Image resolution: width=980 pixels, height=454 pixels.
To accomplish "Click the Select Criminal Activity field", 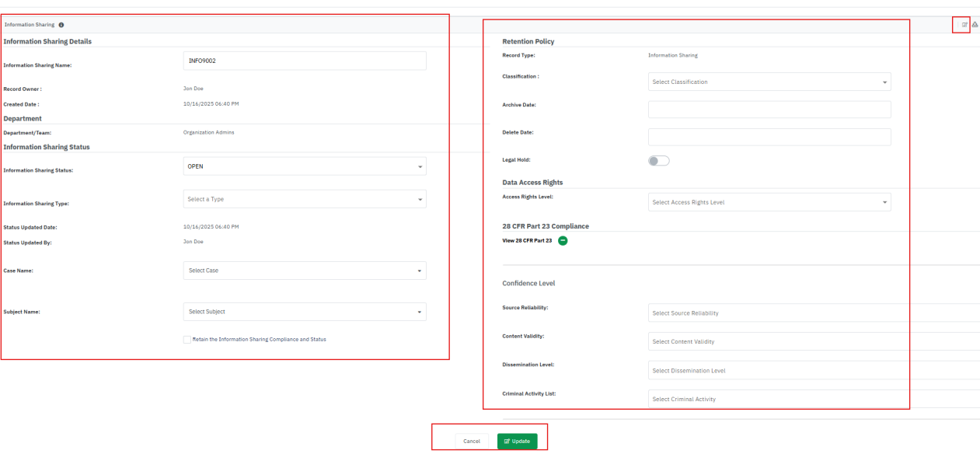I will click(x=777, y=399).
